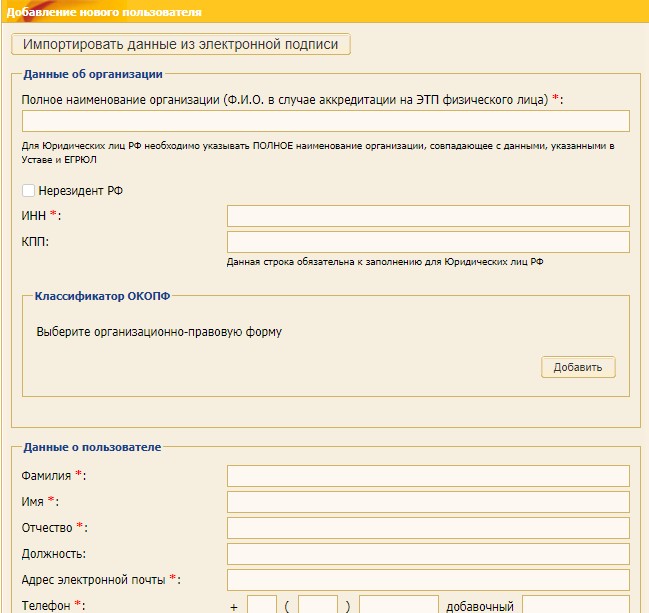The height and width of the screenshot is (613, 649).
Task: Focus the phone country code box after plus
Action: click(x=262, y=605)
